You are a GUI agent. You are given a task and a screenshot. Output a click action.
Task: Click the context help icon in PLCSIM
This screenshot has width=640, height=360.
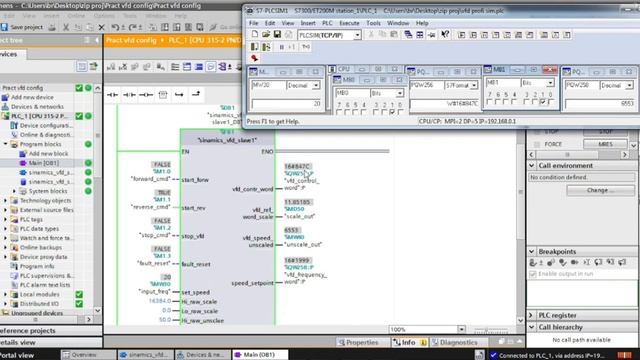(445, 35)
